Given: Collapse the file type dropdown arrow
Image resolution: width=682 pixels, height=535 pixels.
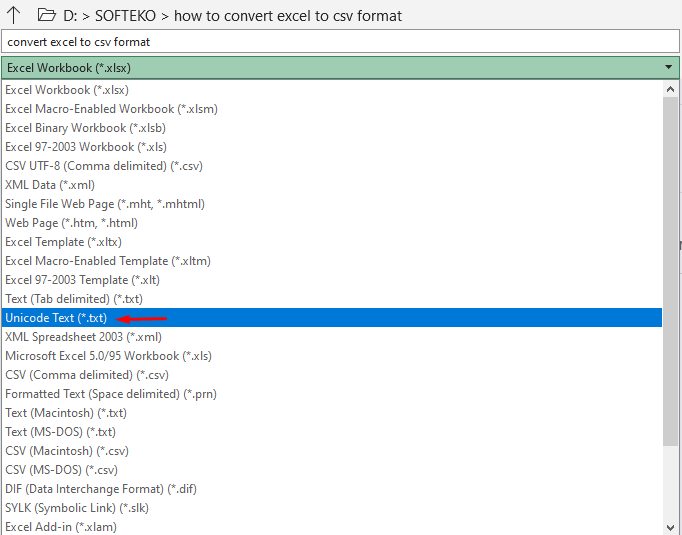Looking at the screenshot, I should click(x=669, y=68).
